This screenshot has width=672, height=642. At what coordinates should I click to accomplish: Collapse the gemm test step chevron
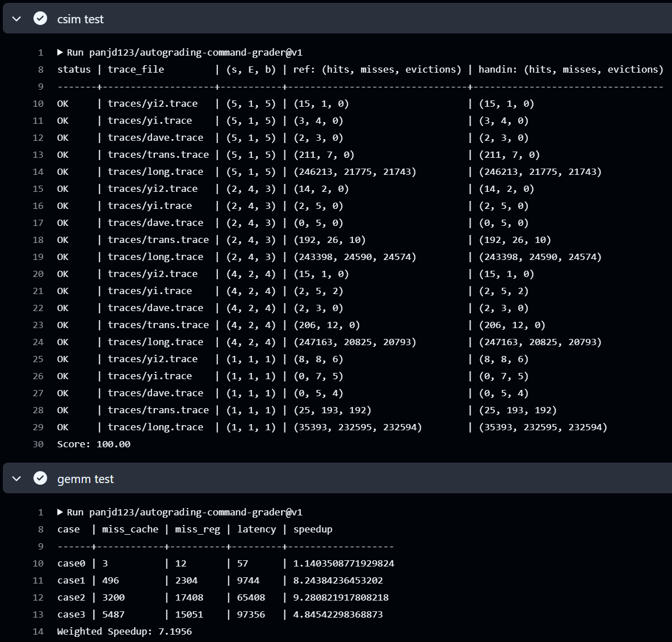[x=16, y=479]
